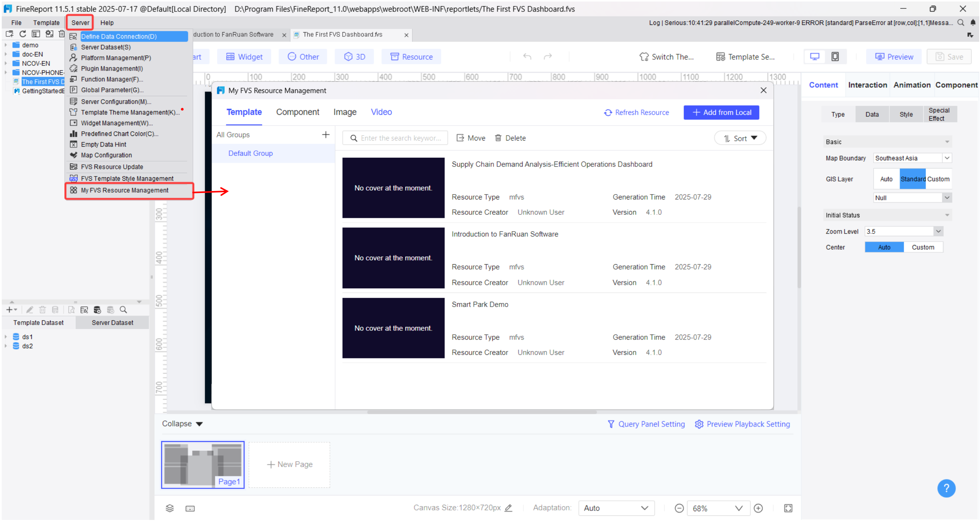Screen dimensions: 980x523
Task: Switch to Component tab in resource dialog
Action: pos(297,112)
